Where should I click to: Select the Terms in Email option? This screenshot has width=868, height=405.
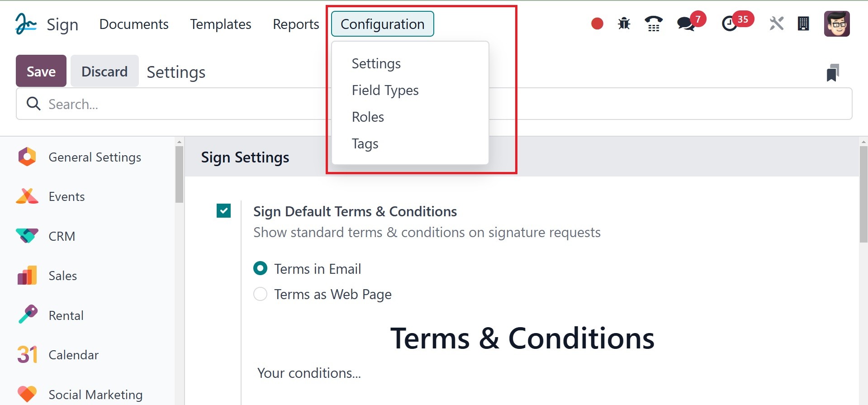point(260,269)
